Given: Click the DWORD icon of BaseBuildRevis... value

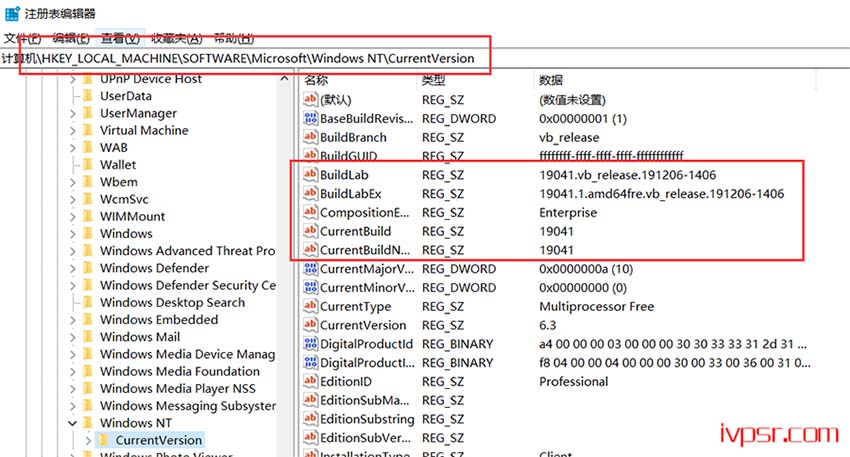Looking at the screenshot, I should (x=310, y=118).
